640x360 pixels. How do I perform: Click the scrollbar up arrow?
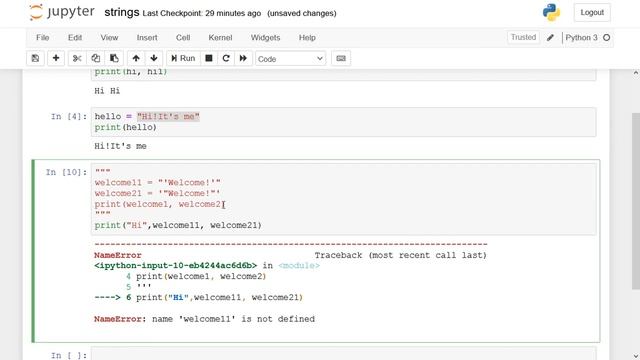(636, 73)
